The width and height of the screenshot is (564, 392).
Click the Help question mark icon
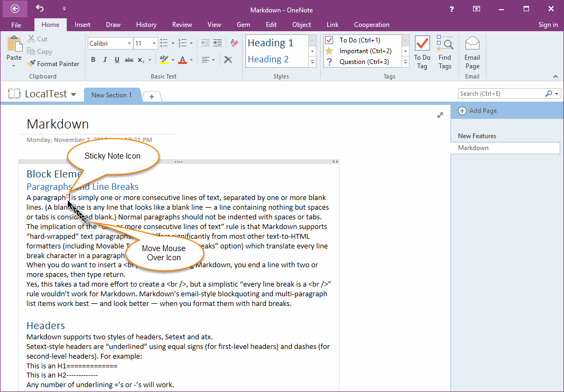tap(452, 9)
